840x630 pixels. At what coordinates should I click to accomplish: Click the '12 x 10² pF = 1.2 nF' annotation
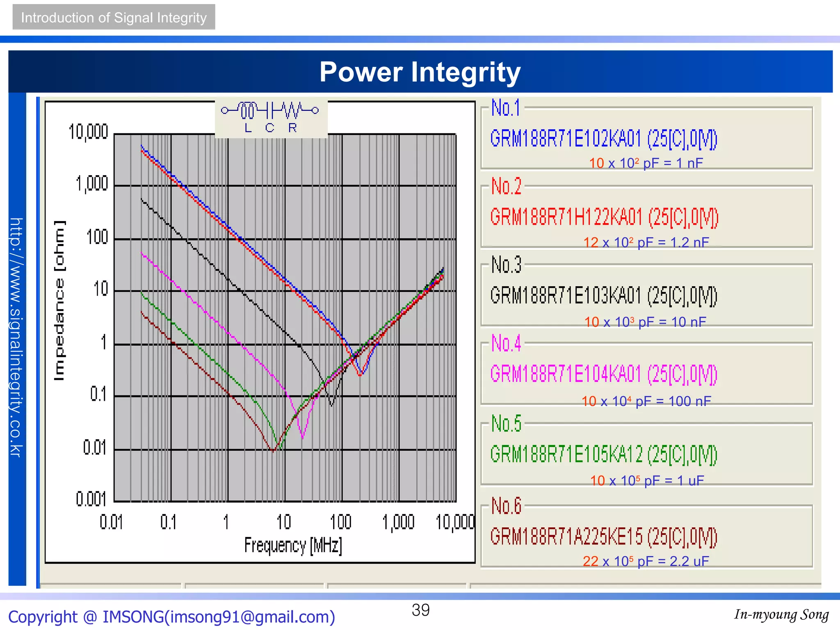[646, 242]
